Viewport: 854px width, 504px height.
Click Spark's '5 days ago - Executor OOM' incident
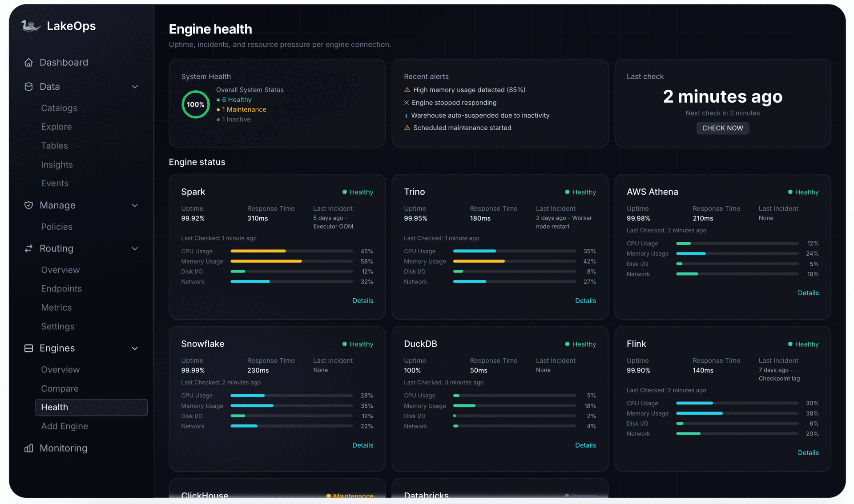(333, 222)
